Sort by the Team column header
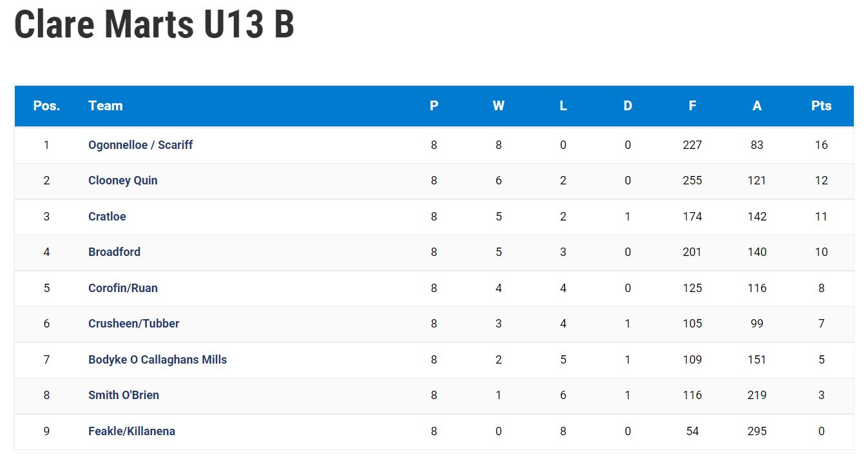Screen dimensions: 868x470 106,106
